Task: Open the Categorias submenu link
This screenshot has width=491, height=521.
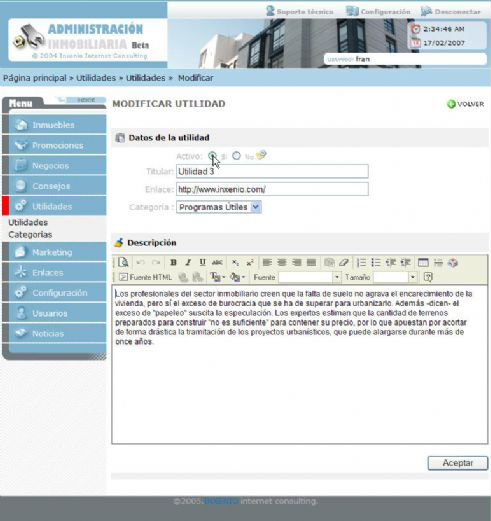Action: tap(30, 235)
